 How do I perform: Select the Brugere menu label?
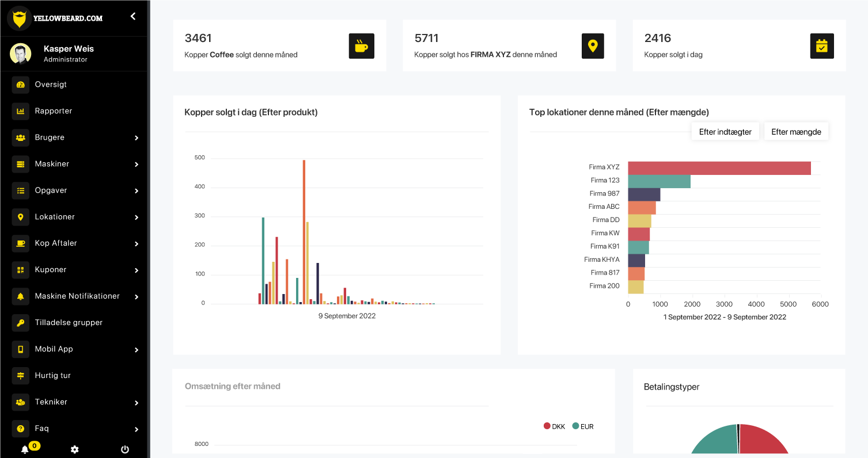point(50,138)
